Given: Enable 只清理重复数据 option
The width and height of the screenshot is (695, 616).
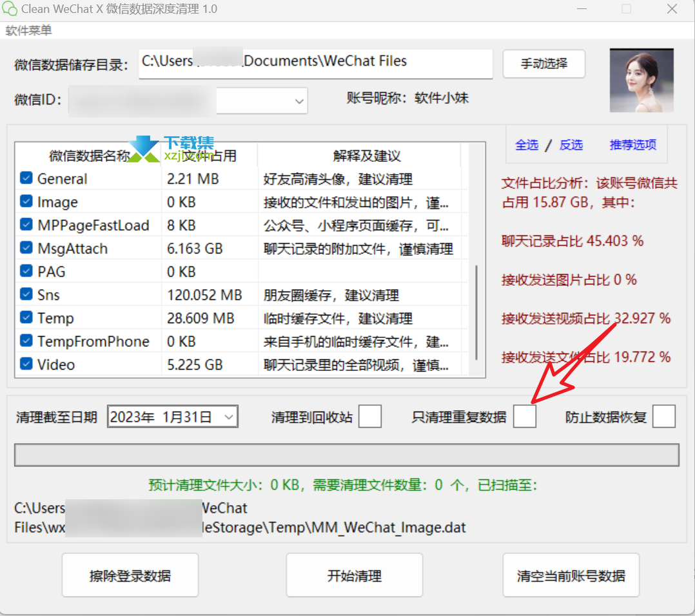Looking at the screenshot, I should 524,416.
